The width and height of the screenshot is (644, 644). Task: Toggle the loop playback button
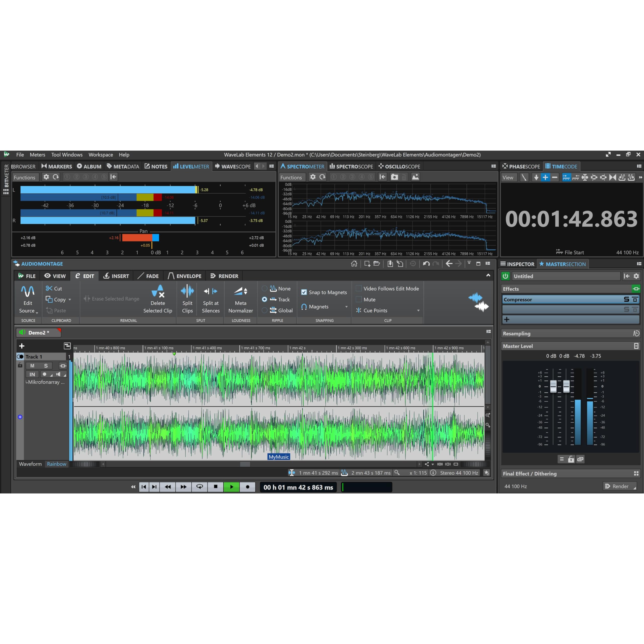199,487
